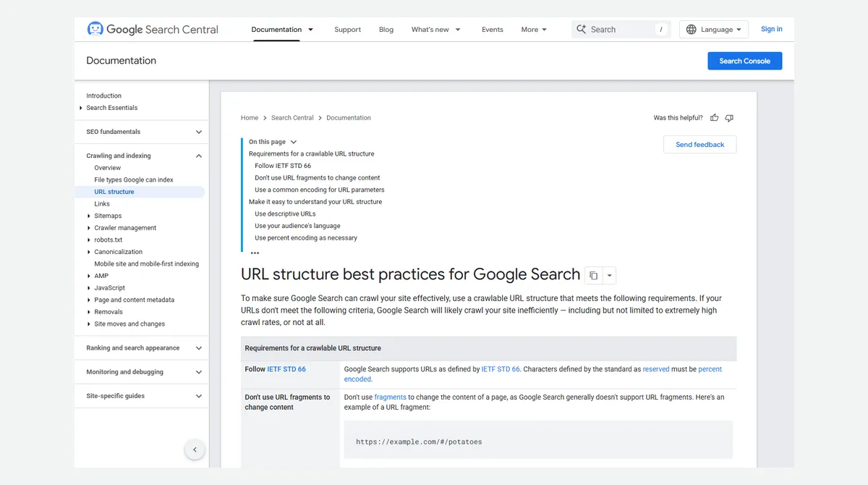Expand Site moves and changes item
The width and height of the screenshot is (868, 485).
pos(89,324)
